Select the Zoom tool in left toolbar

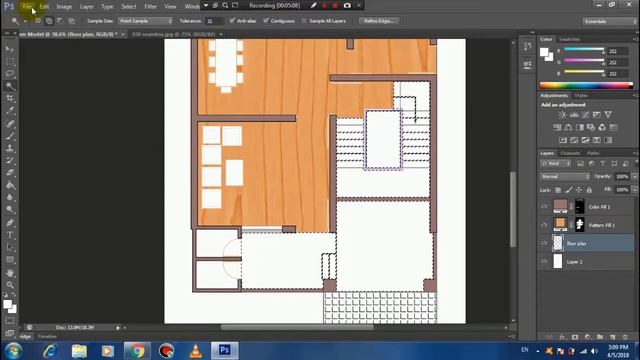10,285
